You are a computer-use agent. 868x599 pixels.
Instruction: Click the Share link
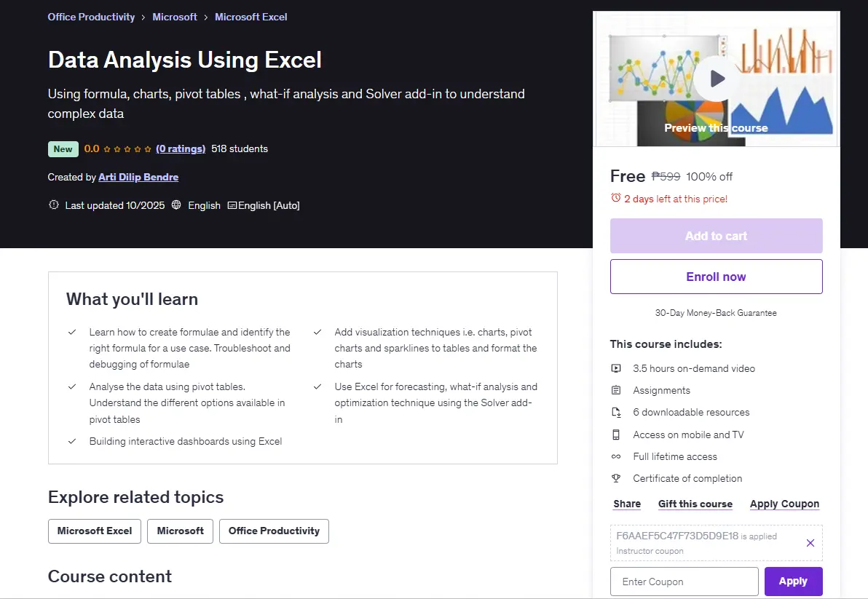pyautogui.click(x=627, y=504)
